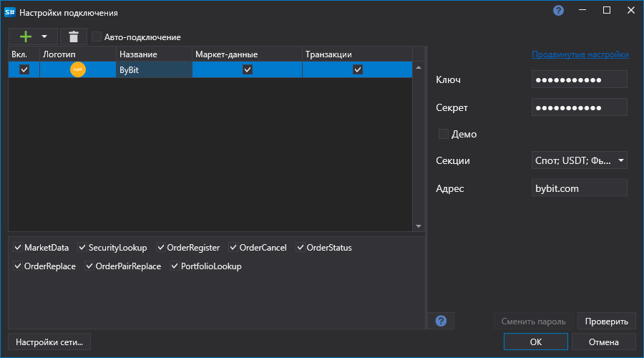Toggle the Транзакции checkbox for ByBit

[x=357, y=69]
